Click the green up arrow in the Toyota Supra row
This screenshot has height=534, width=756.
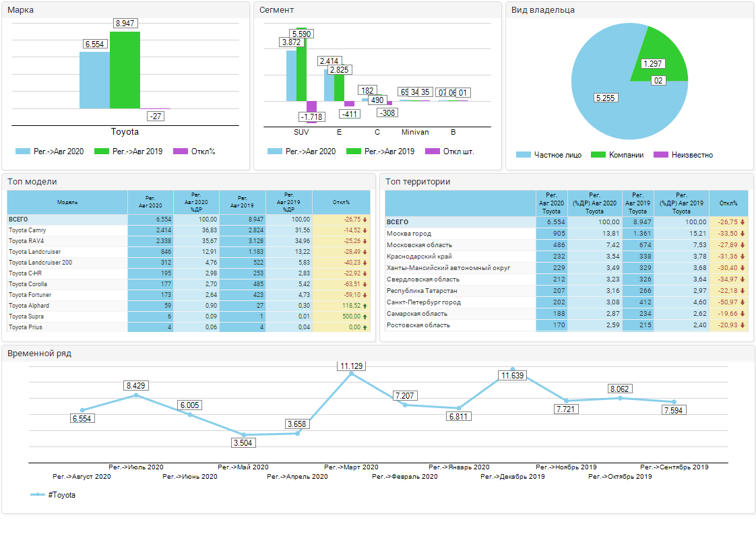(x=365, y=316)
